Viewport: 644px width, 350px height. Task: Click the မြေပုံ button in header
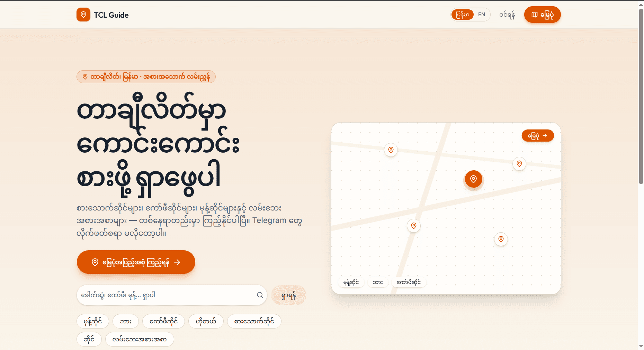pyautogui.click(x=543, y=15)
